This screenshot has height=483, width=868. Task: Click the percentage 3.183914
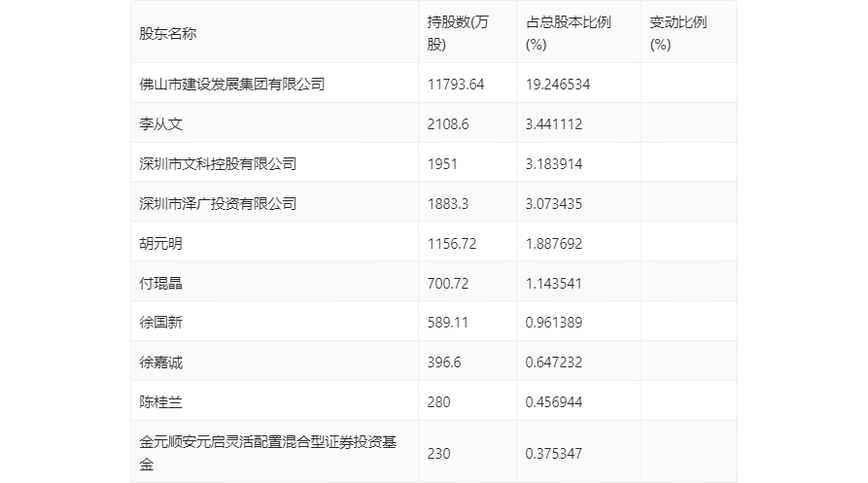coord(554,164)
